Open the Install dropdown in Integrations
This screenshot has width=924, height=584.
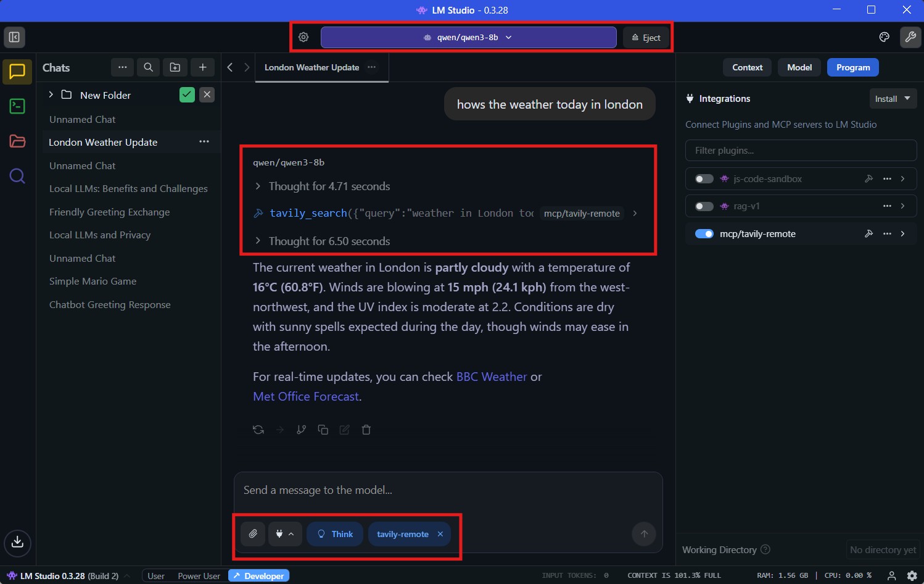point(892,99)
